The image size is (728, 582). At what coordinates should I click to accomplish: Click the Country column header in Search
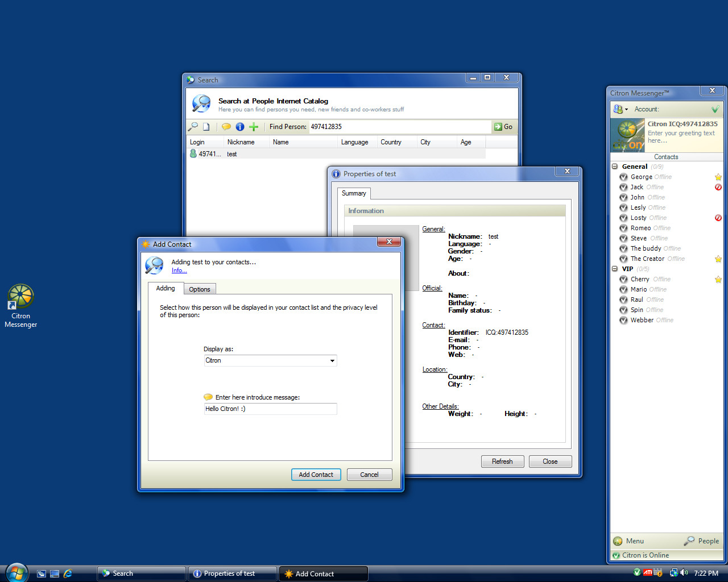(398, 142)
